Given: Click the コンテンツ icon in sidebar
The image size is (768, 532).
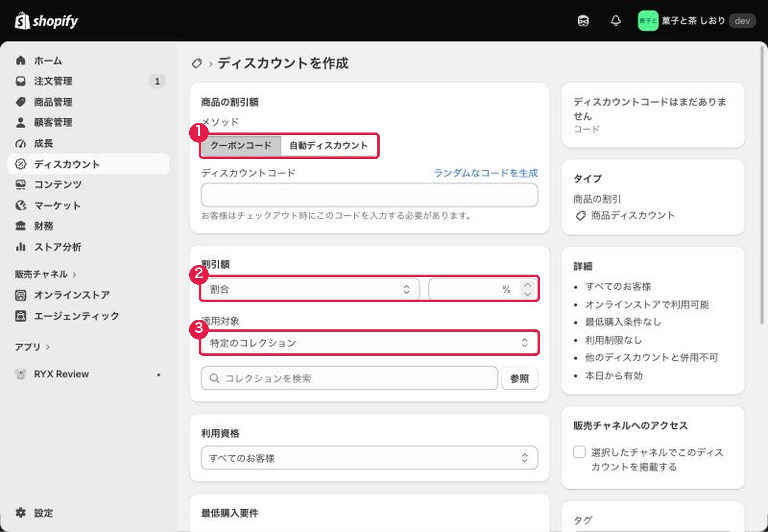Looking at the screenshot, I should pyautogui.click(x=21, y=184).
